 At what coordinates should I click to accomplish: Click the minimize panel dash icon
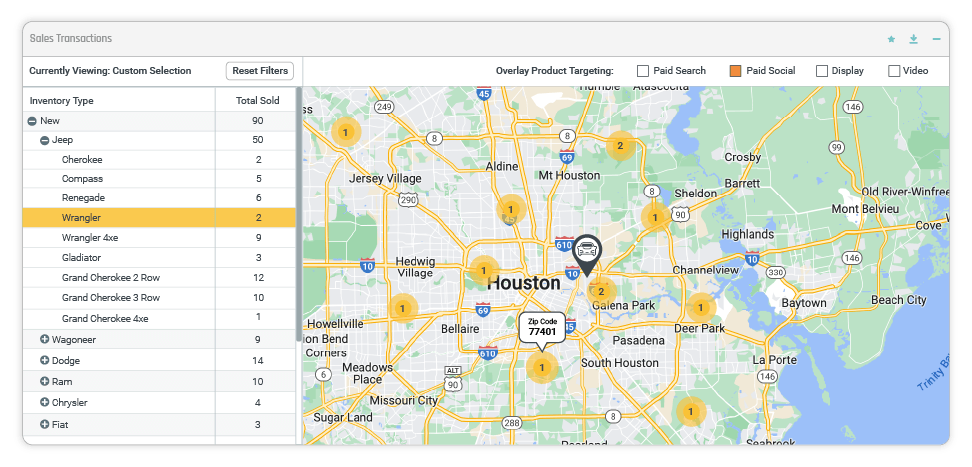(936, 39)
